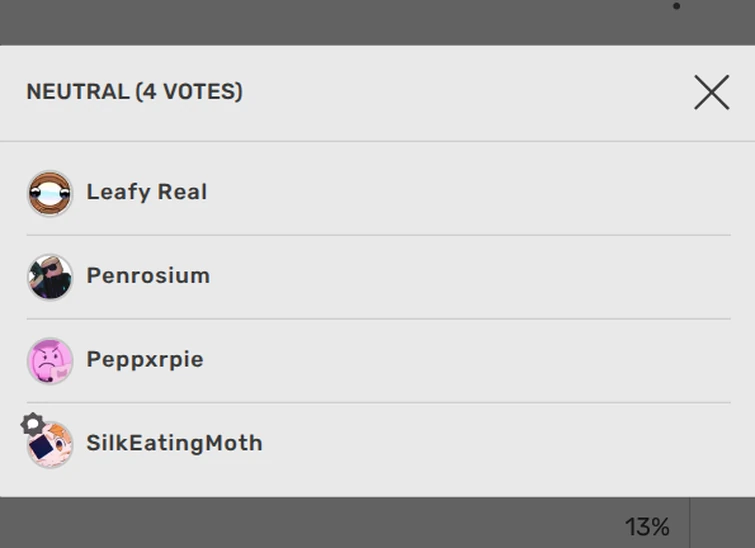The image size is (755, 548).
Task: Click the dark cell right of 13%
Action: (x=722, y=524)
